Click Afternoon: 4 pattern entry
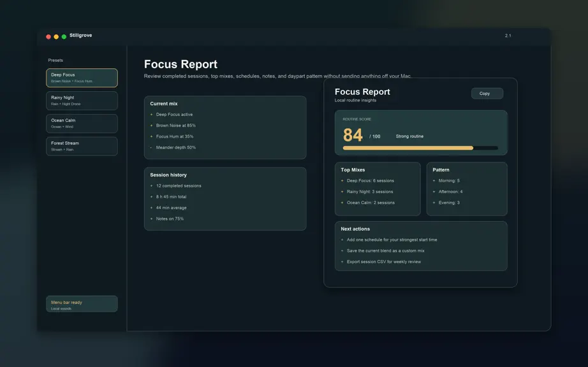 point(450,192)
